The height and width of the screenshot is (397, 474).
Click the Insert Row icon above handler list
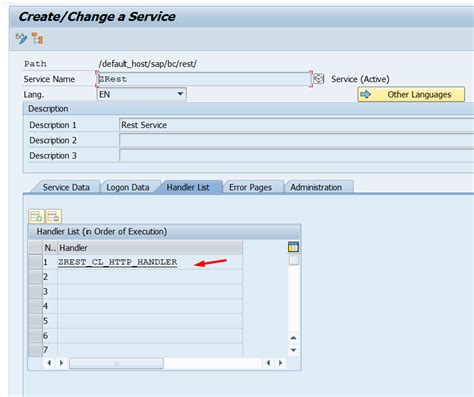coord(36,217)
